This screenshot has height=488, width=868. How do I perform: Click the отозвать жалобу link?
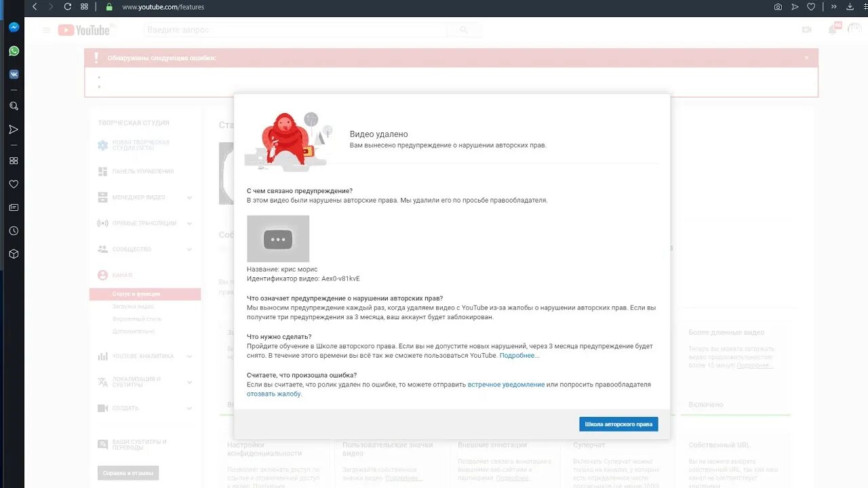(274, 394)
